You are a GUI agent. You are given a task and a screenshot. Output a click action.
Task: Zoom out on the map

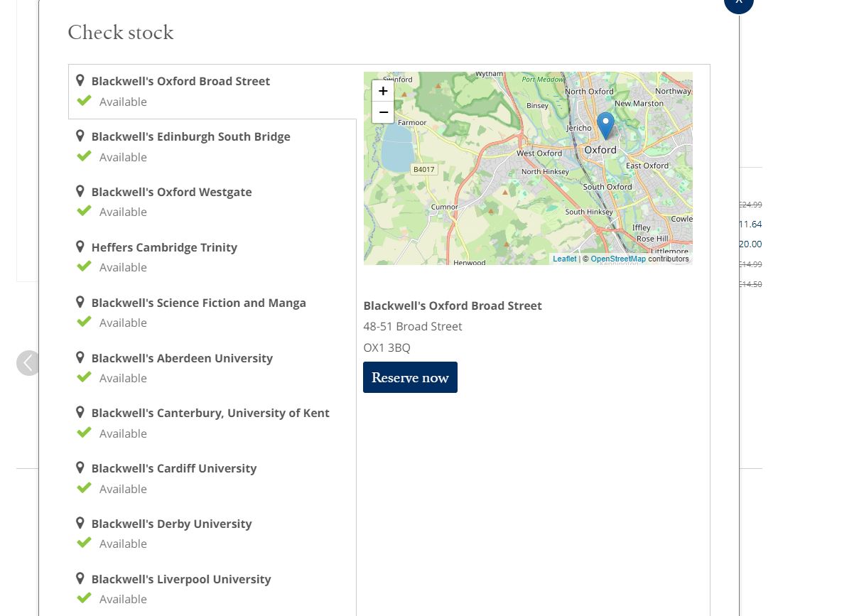[383, 112]
